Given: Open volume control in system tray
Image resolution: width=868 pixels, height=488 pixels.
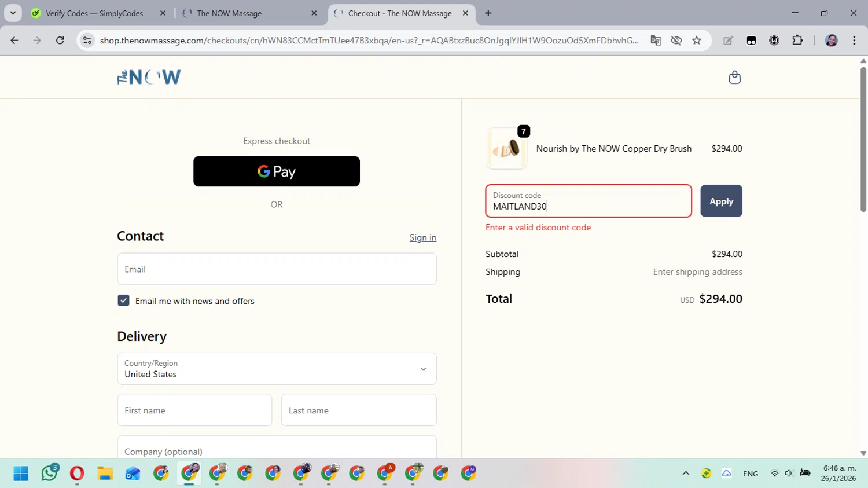Looking at the screenshot, I should click(x=789, y=474).
